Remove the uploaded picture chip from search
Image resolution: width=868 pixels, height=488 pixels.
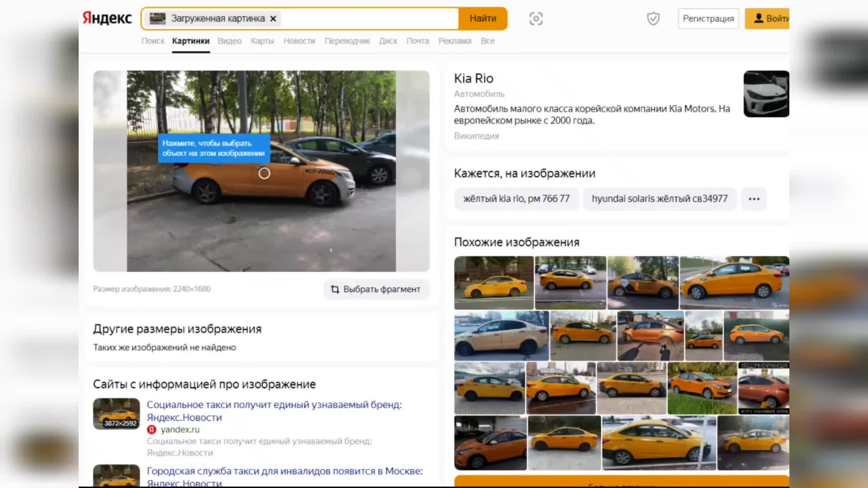(x=273, y=19)
